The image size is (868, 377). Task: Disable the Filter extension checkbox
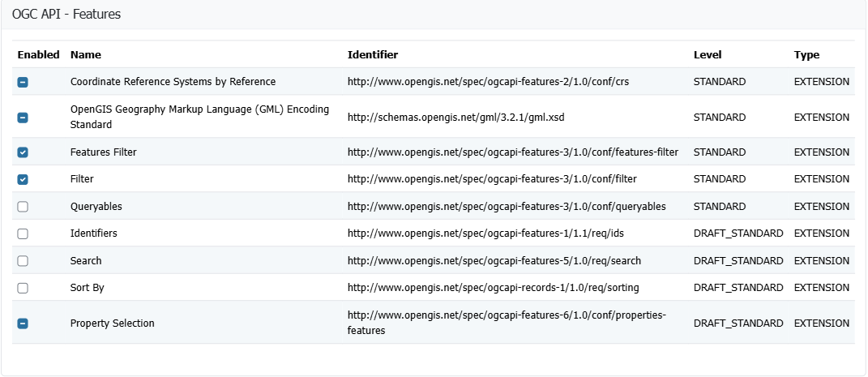pyautogui.click(x=23, y=179)
